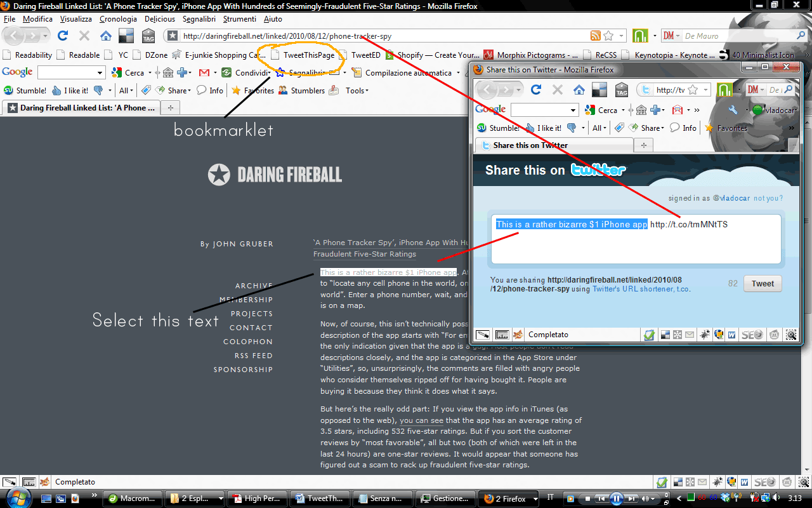Screen dimensions: 812x508
Task: Open the Tools dropdown in StumbleUpon toolbar
Action: [x=357, y=91]
